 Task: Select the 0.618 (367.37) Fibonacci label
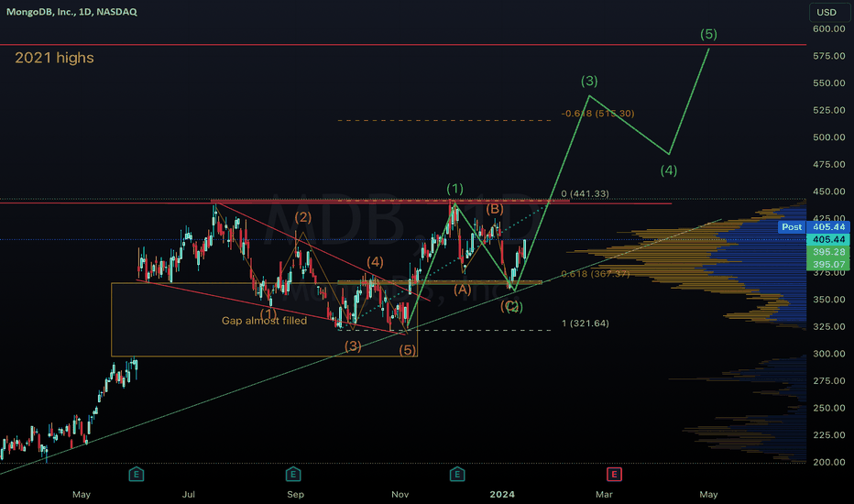coord(595,273)
